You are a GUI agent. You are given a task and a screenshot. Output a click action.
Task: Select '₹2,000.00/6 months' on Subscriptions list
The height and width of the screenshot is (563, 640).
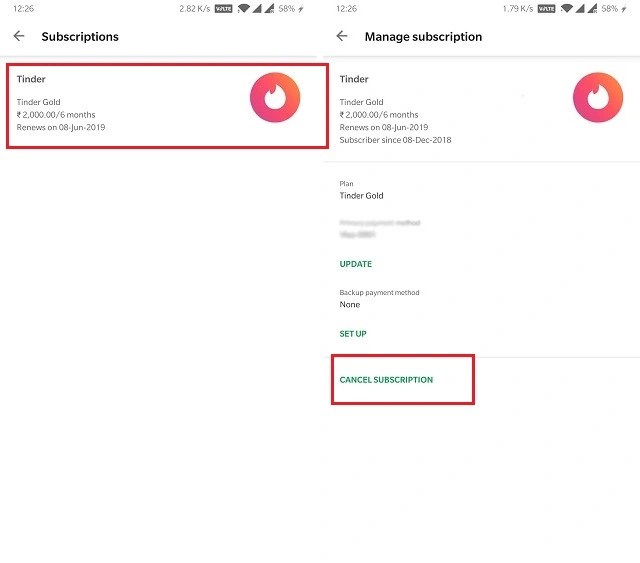56,115
